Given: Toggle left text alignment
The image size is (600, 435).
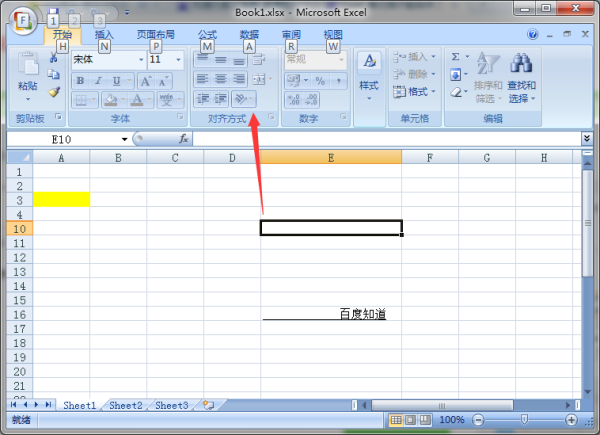Looking at the screenshot, I should (x=202, y=79).
